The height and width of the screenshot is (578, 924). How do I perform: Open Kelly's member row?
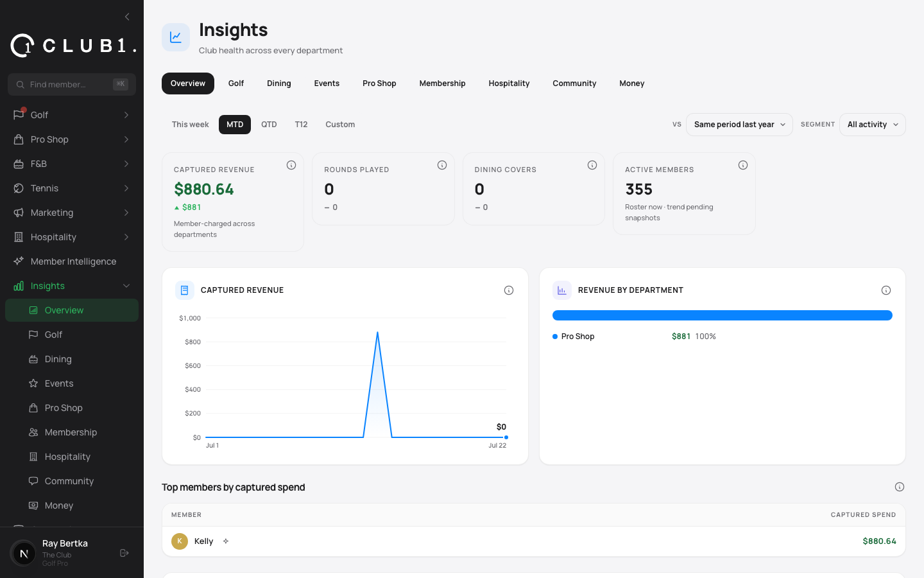(534, 541)
